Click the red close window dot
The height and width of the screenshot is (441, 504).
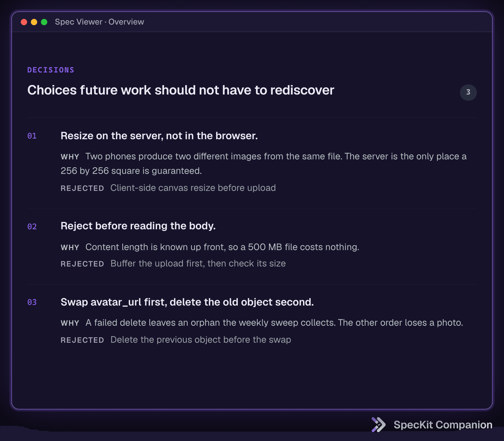[x=24, y=22]
